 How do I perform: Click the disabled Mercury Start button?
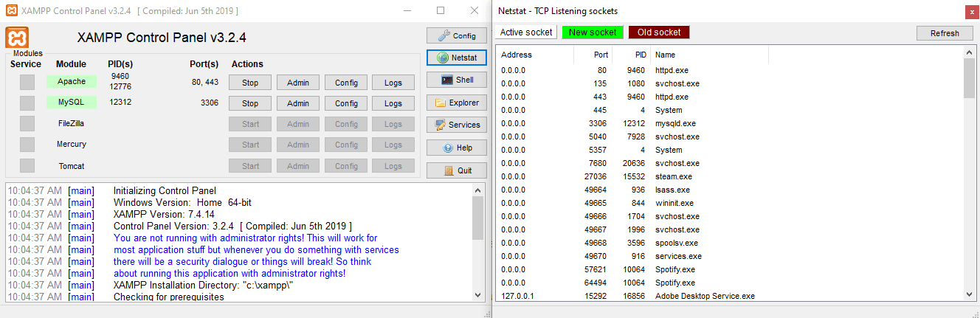(x=250, y=145)
